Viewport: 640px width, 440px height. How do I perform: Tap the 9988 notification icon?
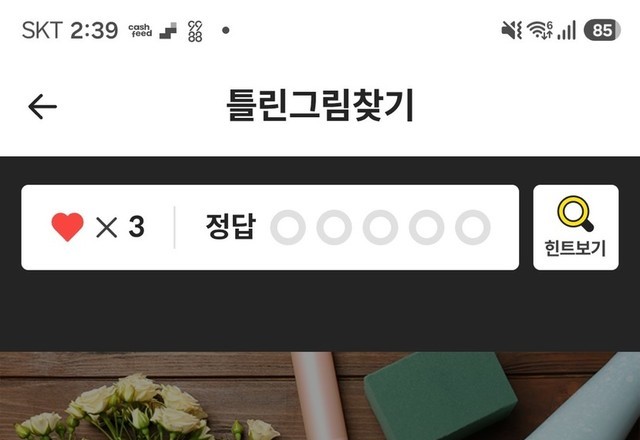pyautogui.click(x=195, y=31)
